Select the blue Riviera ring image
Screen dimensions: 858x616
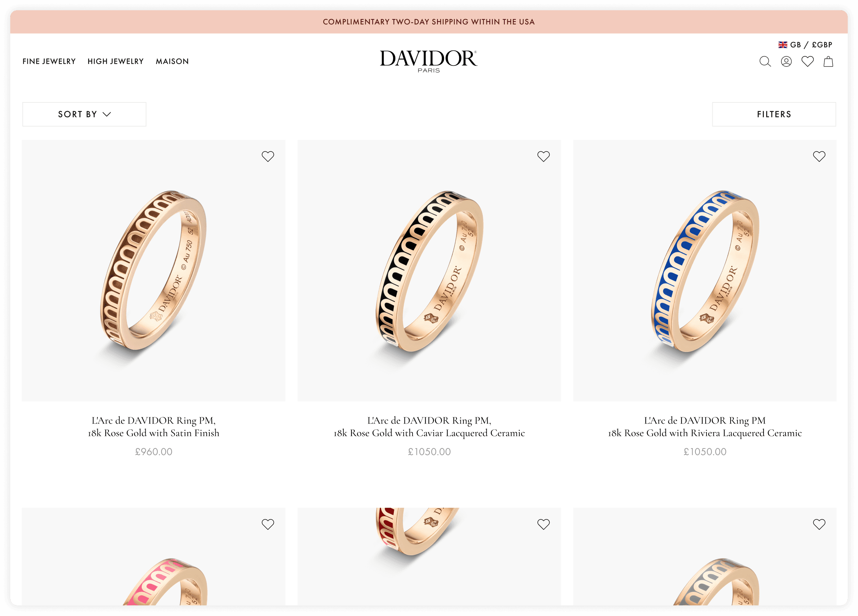[x=705, y=271]
